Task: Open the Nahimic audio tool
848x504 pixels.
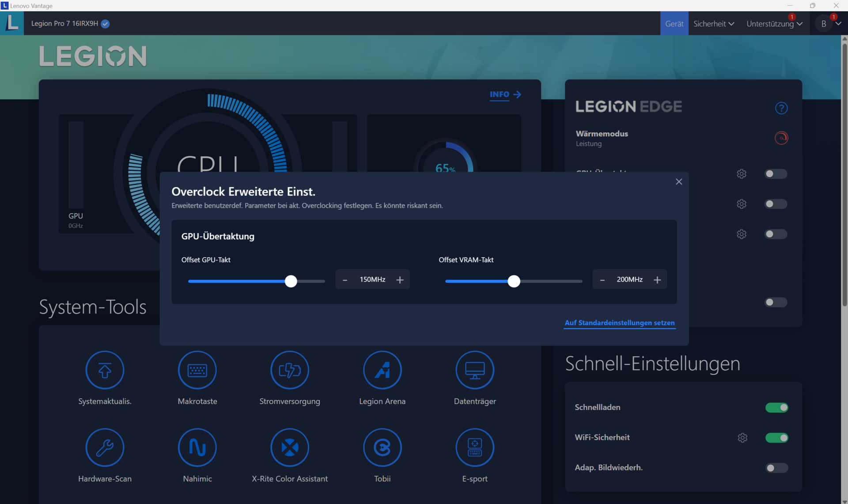Action: click(x=197, y=448)
